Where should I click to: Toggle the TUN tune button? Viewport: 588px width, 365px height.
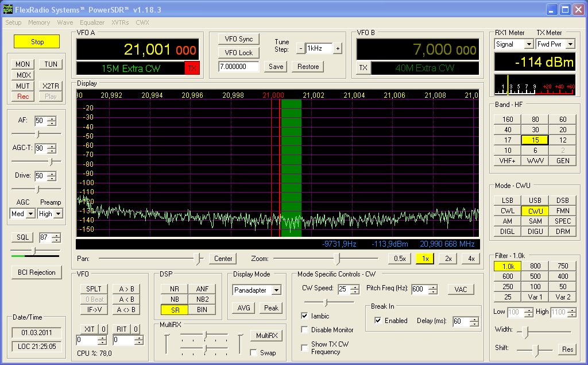(x=51, y=64)
